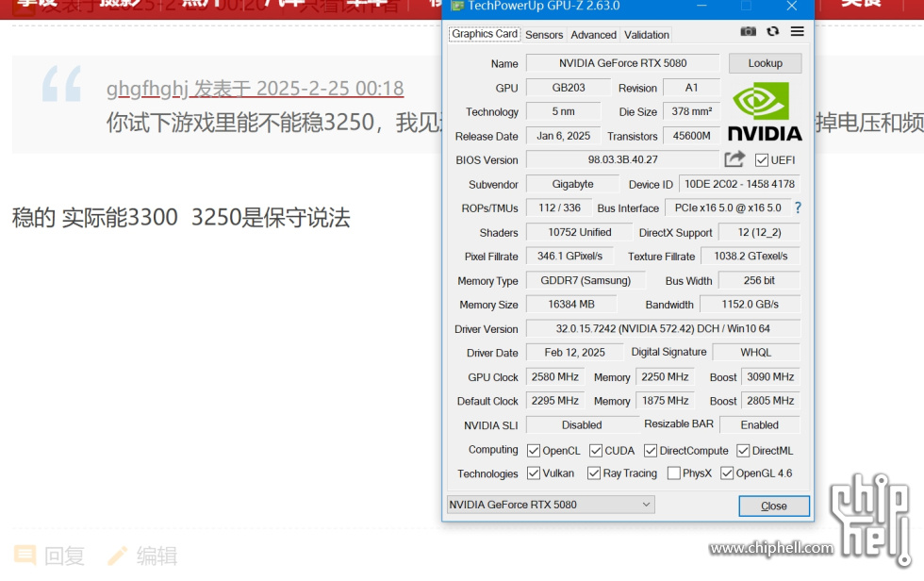Image resolution: width=924 pixels, height=581 pixels.
Task: Click the Transistors value 45600M
Action: 691,136
